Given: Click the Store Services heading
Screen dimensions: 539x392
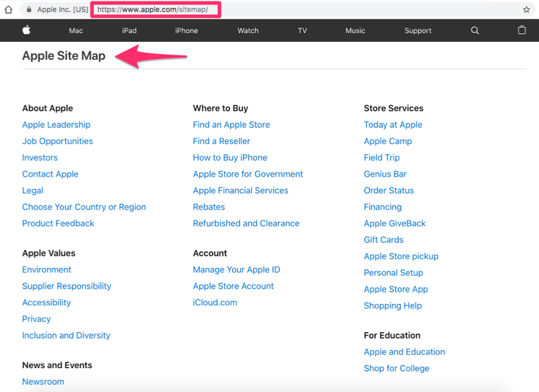Looking at the screenshot, I should pos(394,109).
